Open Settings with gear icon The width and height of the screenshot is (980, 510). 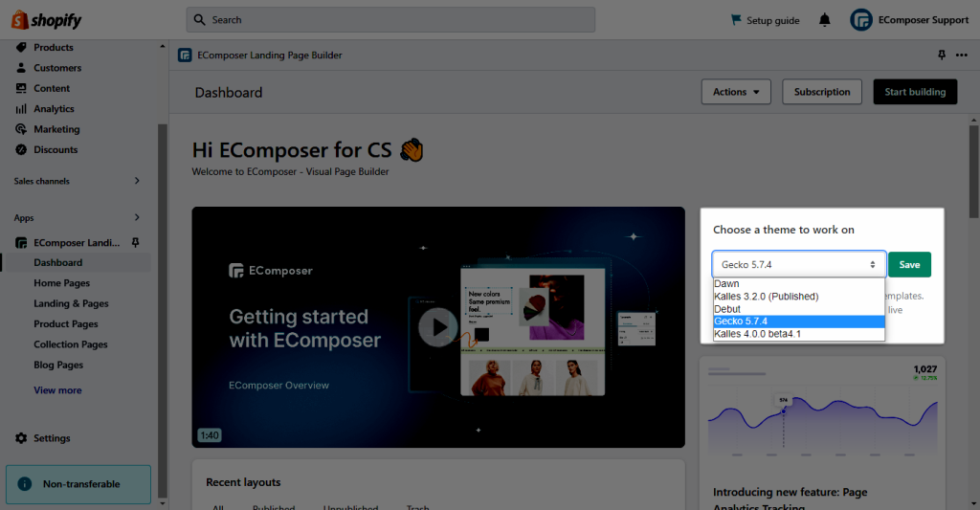pyautogui.click(x=42, y=438)
